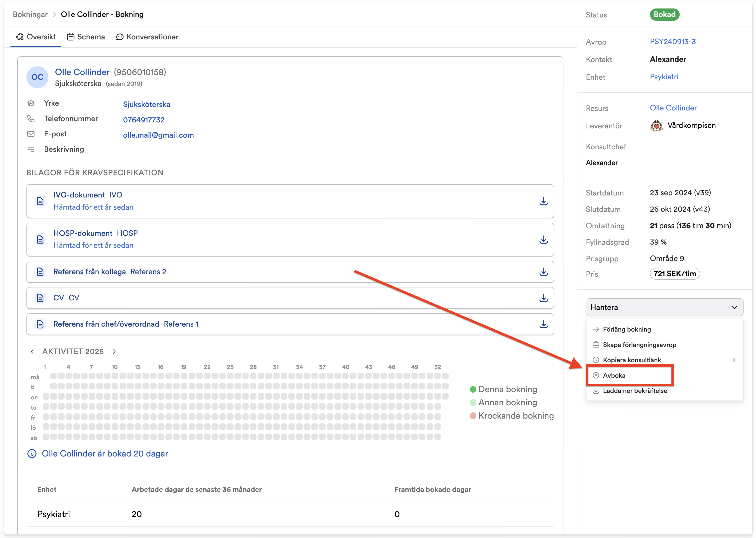756x538 pixels.
Task: Download Referens från chef/överordnad file
Action: point(543,324)
